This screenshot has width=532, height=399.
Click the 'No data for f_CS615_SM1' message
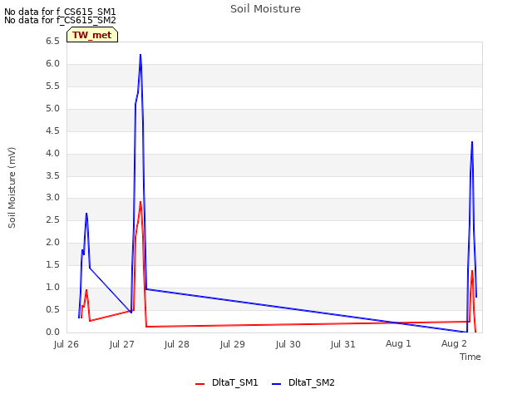60,12
